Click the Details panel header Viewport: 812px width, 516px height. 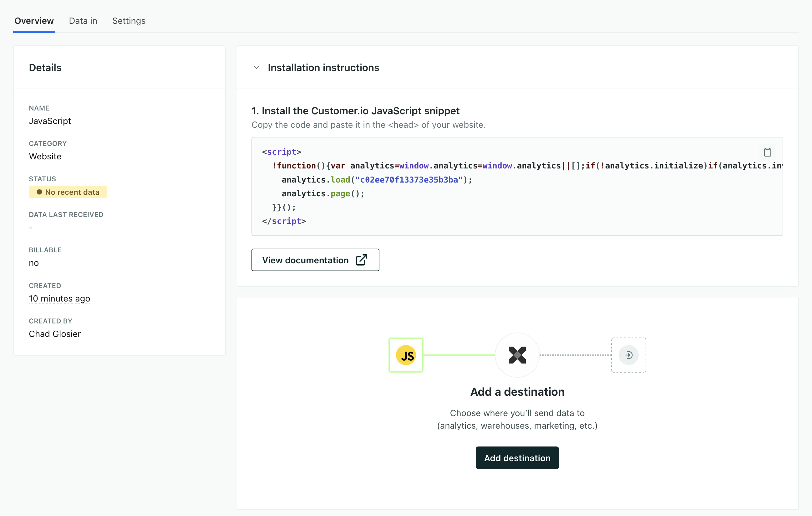(45, 68)
